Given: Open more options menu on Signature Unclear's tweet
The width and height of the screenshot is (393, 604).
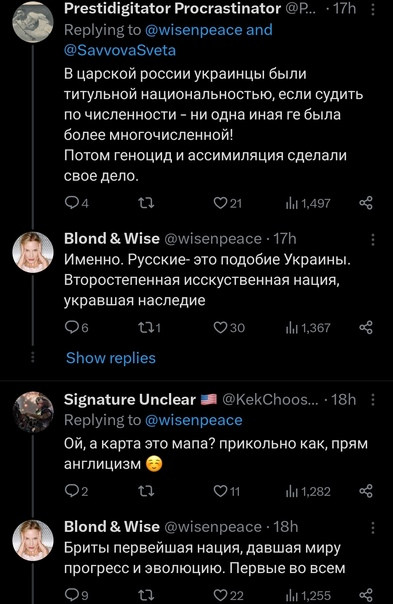Looking at the screenshot, I should point(373,400).
